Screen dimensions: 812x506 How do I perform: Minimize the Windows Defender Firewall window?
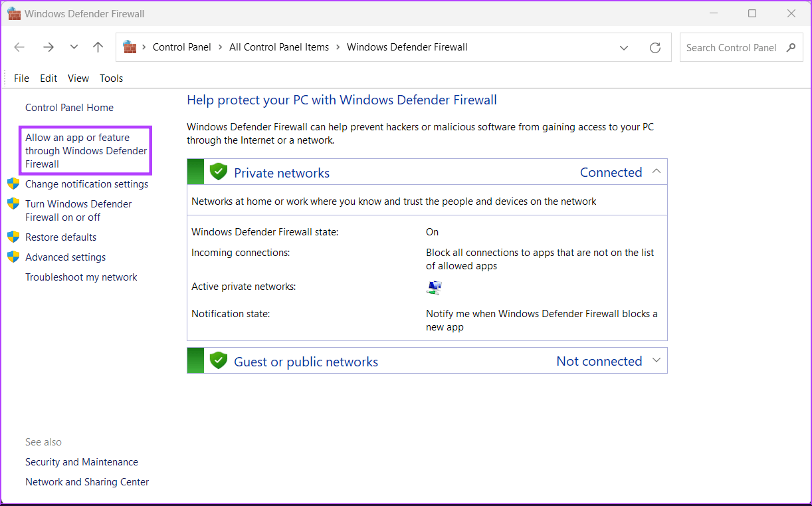(x=714, y=13)
